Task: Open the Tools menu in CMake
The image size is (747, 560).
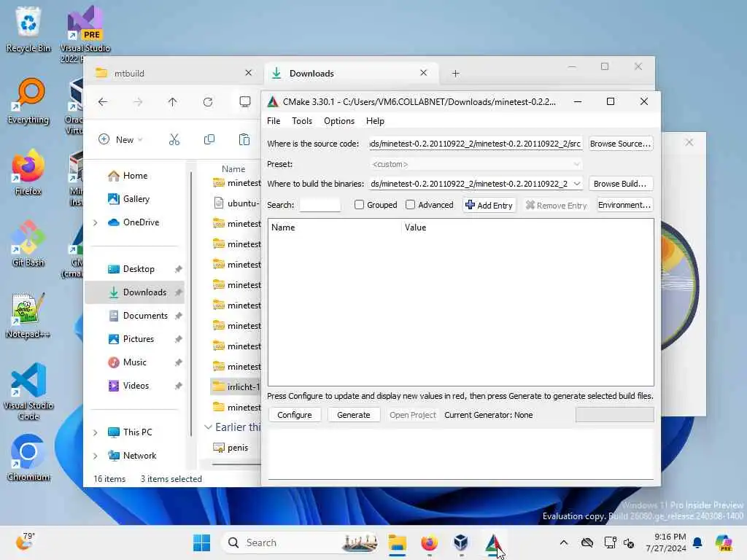Action: (302, 121)
